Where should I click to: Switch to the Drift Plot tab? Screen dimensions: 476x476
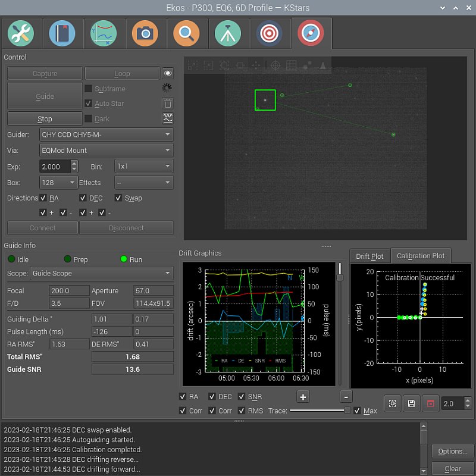(x=369, y=256)
